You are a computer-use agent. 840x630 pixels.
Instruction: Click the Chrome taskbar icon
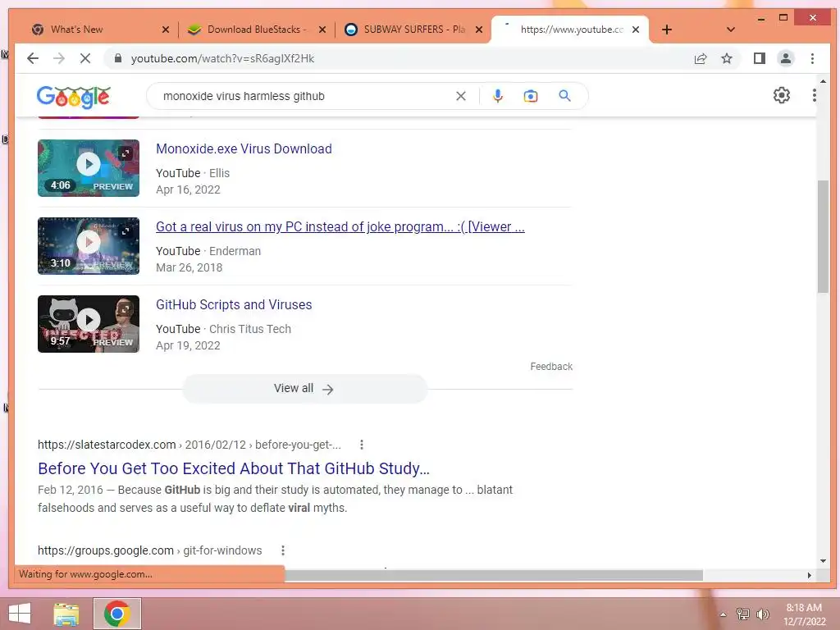coord(117,614)
